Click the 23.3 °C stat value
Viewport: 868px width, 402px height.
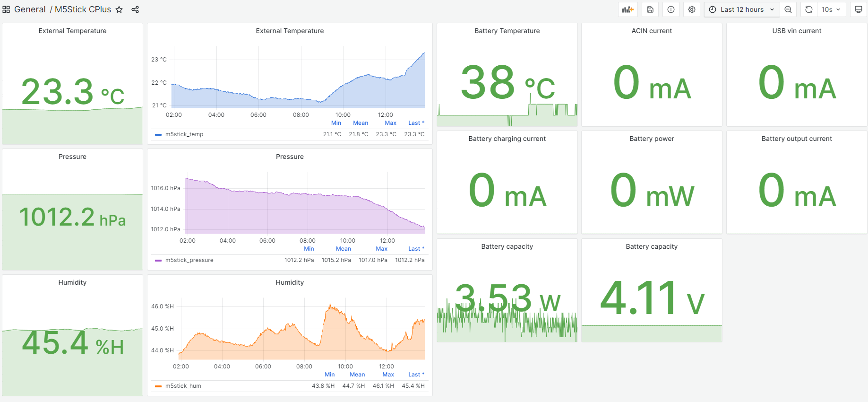tap(73, 92)
